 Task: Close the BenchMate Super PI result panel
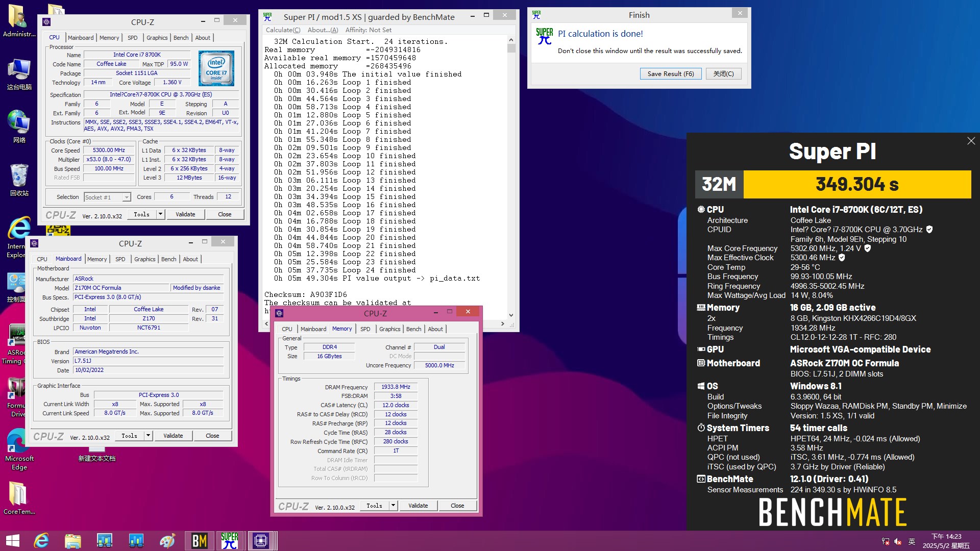pos(971,141)
